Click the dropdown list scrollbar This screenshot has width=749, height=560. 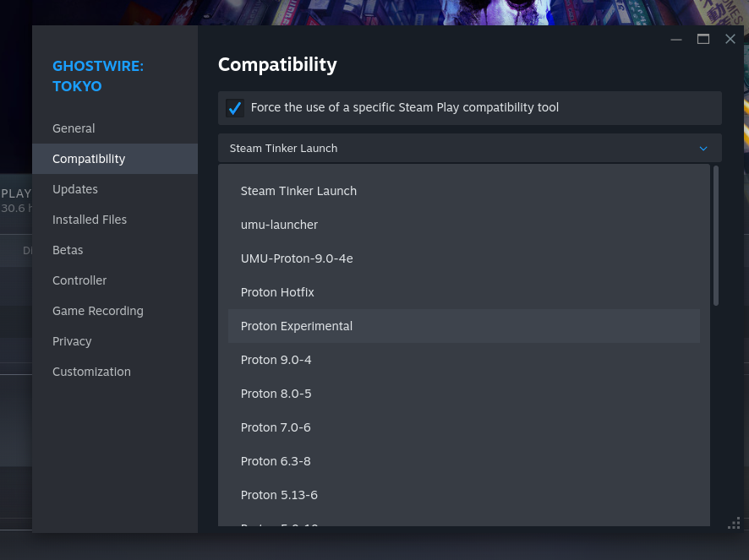coord(715,236)
